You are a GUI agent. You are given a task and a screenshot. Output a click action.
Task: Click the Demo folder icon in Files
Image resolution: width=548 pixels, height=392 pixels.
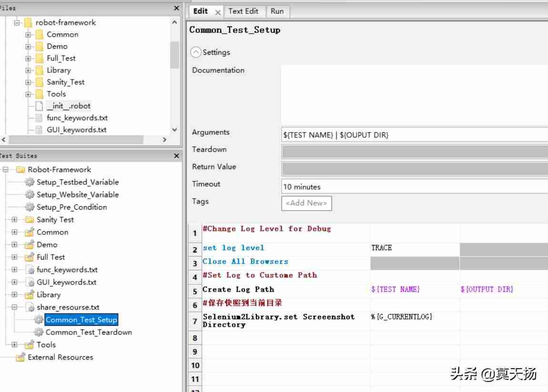(x=40, y=47)
